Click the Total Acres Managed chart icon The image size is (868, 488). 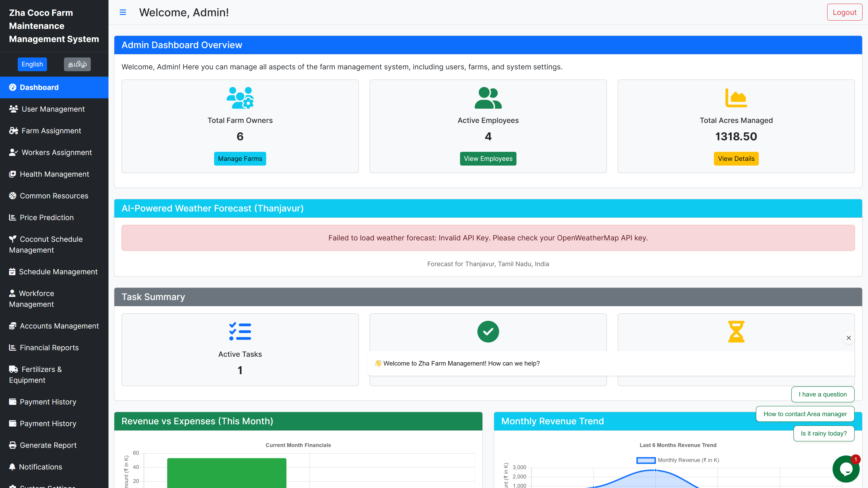click(736, 98)
